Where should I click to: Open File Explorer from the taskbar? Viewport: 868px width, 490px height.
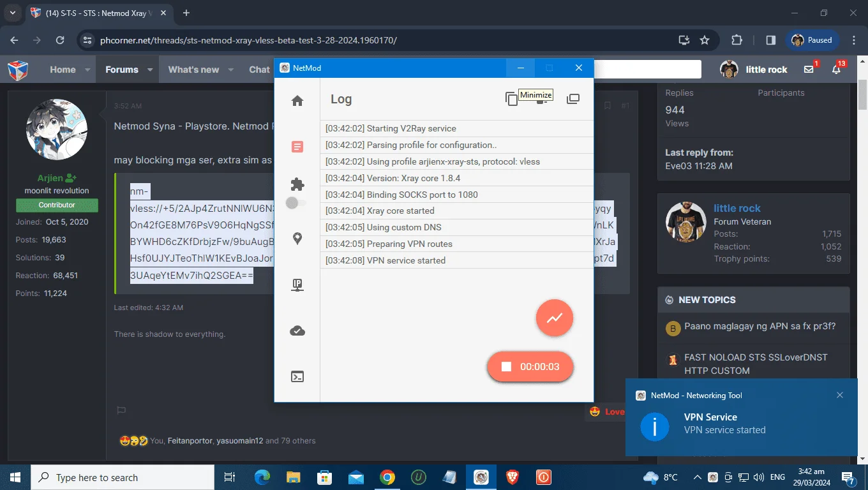[x=293, y=477]
